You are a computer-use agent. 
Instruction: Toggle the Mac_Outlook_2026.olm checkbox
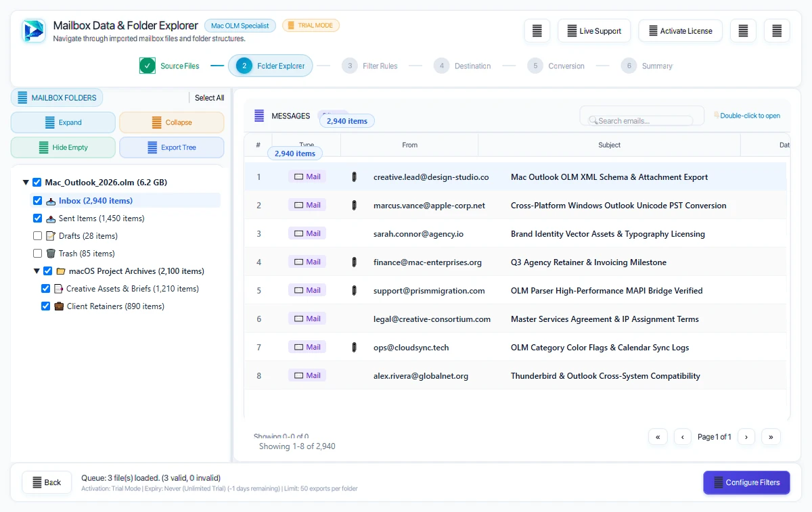(x=37, y=183)
